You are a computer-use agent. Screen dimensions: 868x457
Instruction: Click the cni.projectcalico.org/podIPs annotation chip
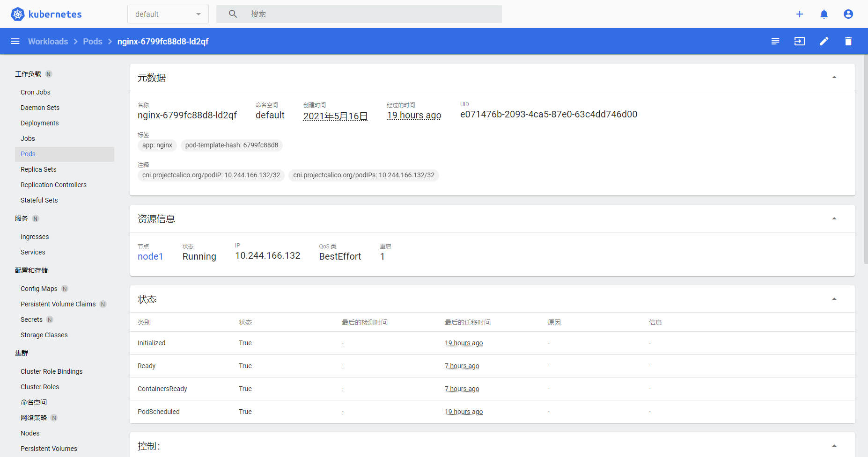364,175
